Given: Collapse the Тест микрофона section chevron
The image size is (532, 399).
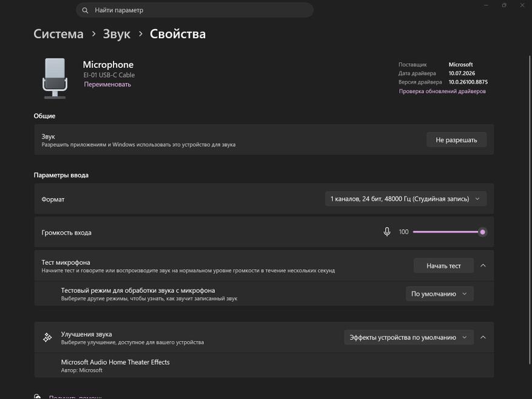Looking at the screenshot, I should coord(483,265).
